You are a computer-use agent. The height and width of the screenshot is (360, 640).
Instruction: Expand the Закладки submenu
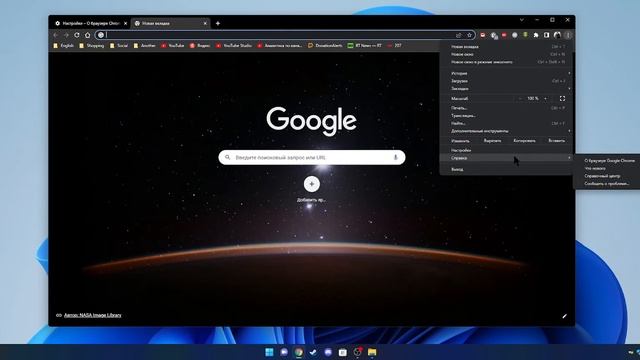(x=506, y=89)
